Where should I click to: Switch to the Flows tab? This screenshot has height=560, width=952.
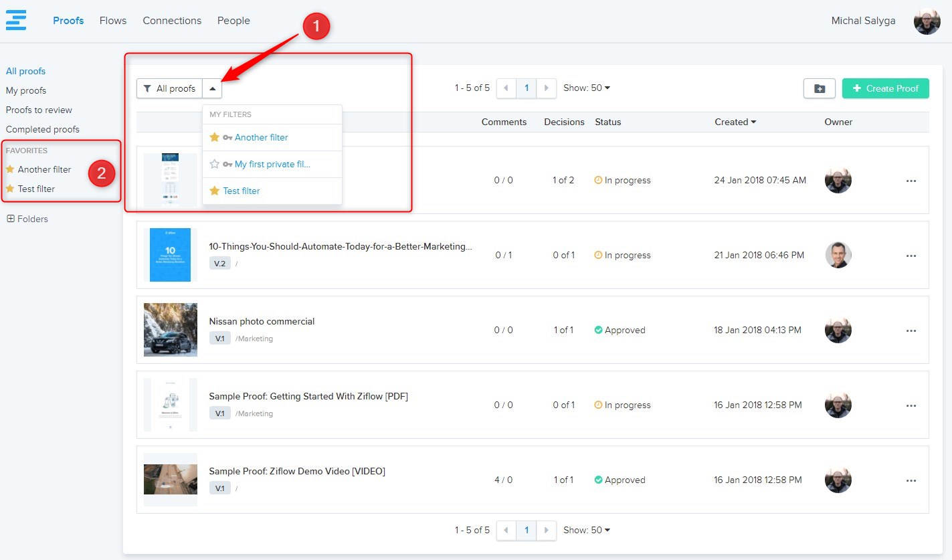click(113, 21)
